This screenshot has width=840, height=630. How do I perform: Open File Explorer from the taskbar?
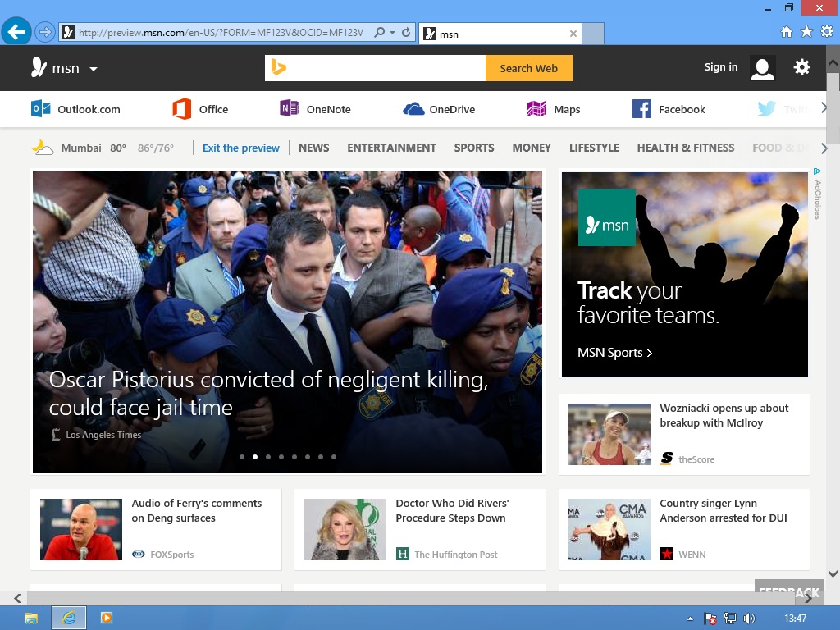point(31,619)
